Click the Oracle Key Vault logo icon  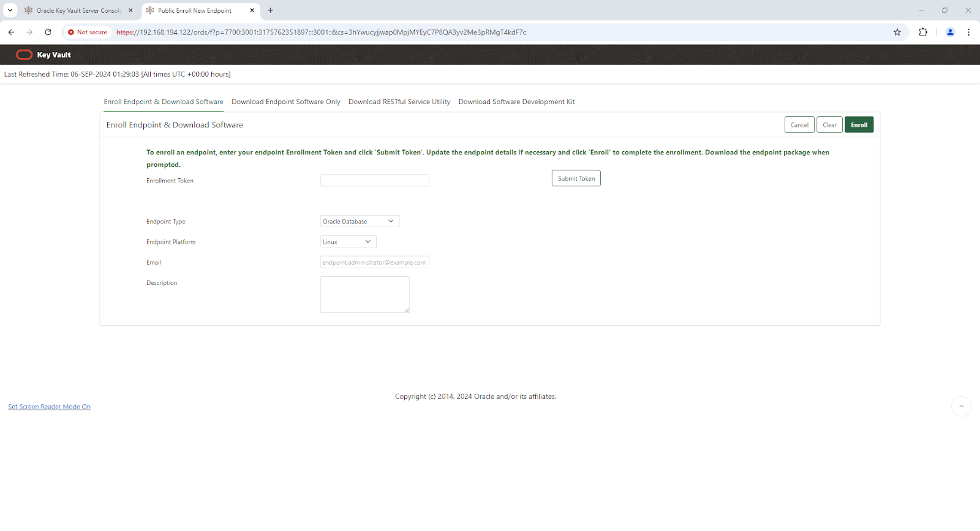tap(24, 55)
